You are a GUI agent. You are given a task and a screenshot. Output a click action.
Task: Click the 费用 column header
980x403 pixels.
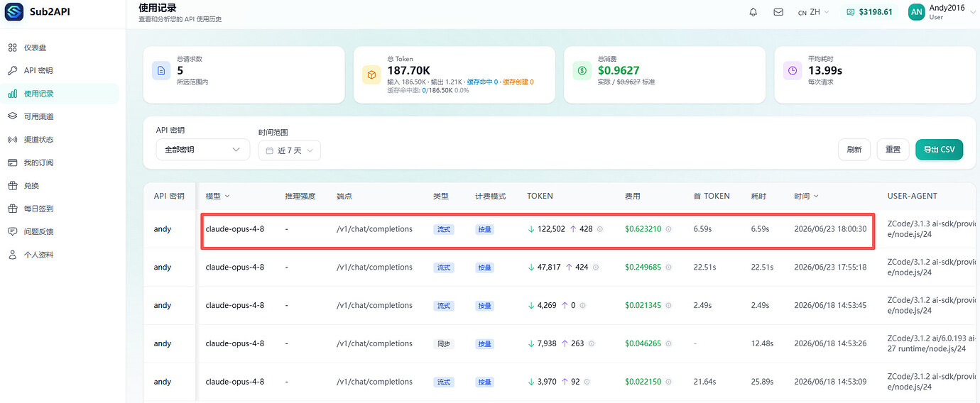(x=632, y=196)
